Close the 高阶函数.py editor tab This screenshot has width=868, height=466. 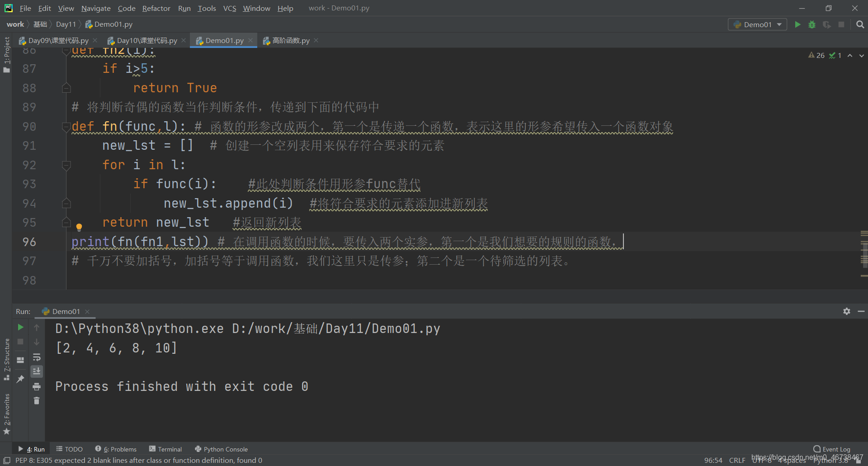tap(316, 40)
